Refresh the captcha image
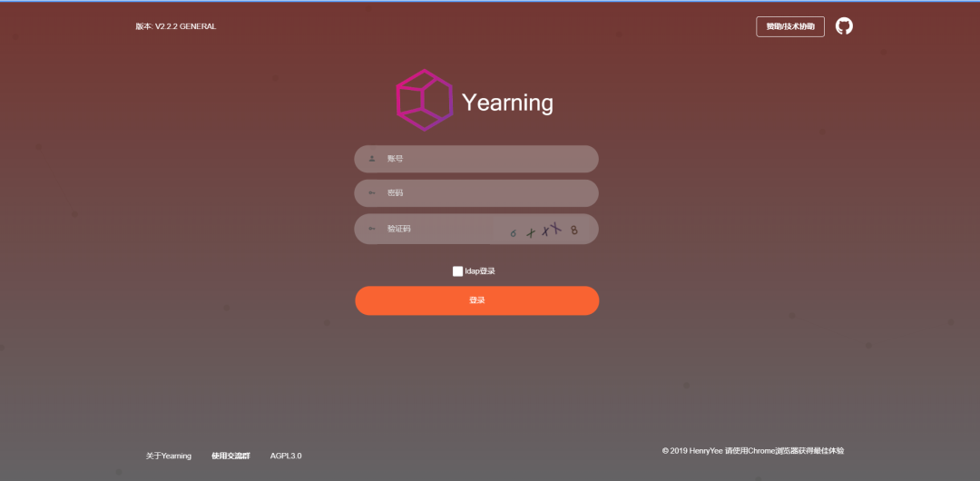 point(541,231)
